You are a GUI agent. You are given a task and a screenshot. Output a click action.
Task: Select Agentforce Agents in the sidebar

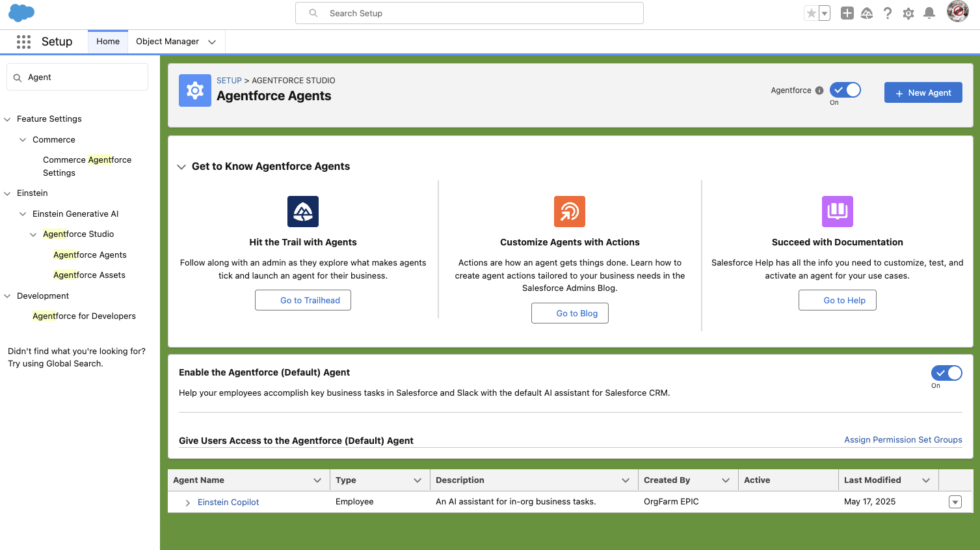click(90, 255)
